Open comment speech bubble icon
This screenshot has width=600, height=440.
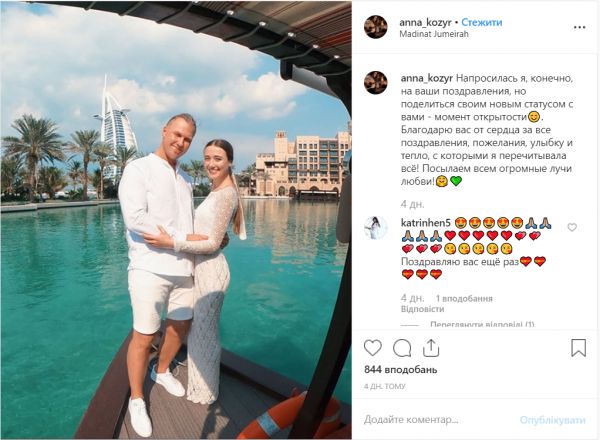[x=402, y=348]
